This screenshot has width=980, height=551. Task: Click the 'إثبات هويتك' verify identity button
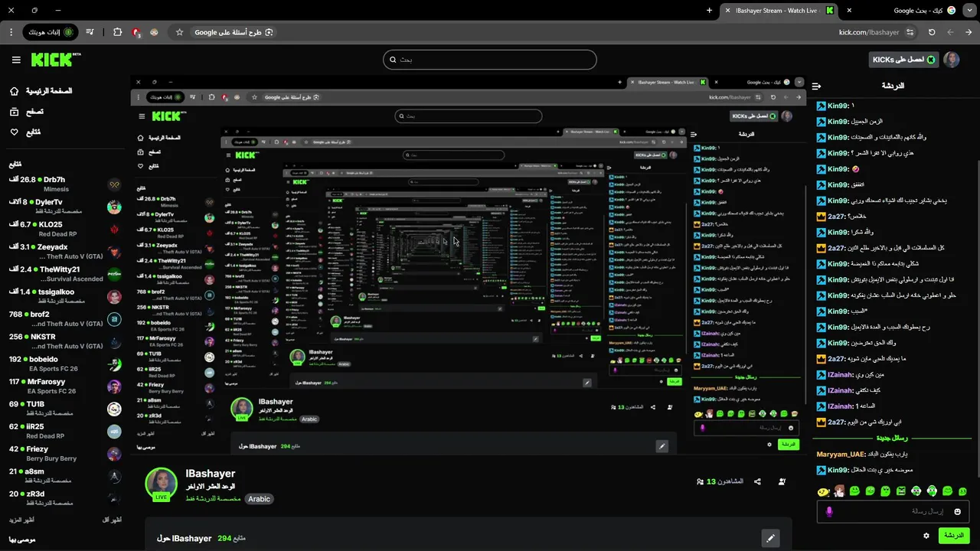(x=51, y=32)
